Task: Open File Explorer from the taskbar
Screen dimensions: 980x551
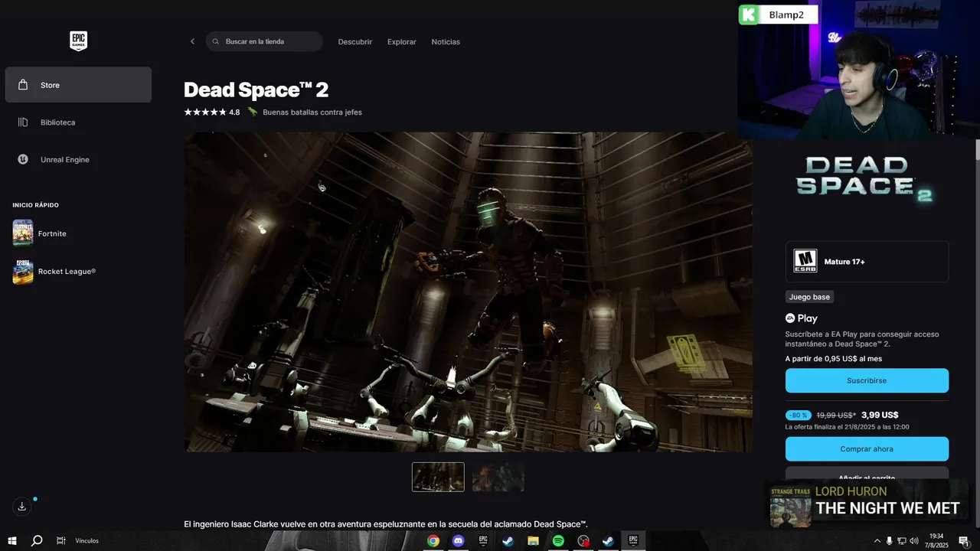Action: pos(533,541)
